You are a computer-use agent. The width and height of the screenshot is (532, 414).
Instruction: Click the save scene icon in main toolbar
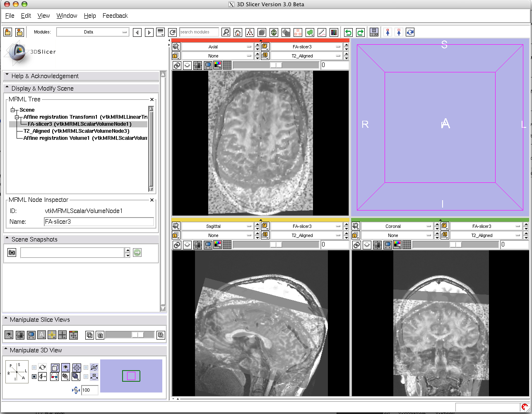19,32
